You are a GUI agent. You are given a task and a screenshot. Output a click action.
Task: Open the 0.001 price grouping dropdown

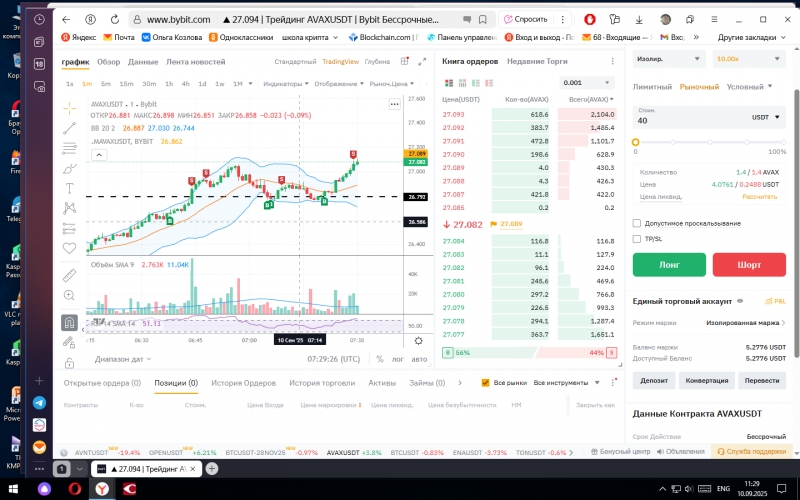[x=587, y=83]
